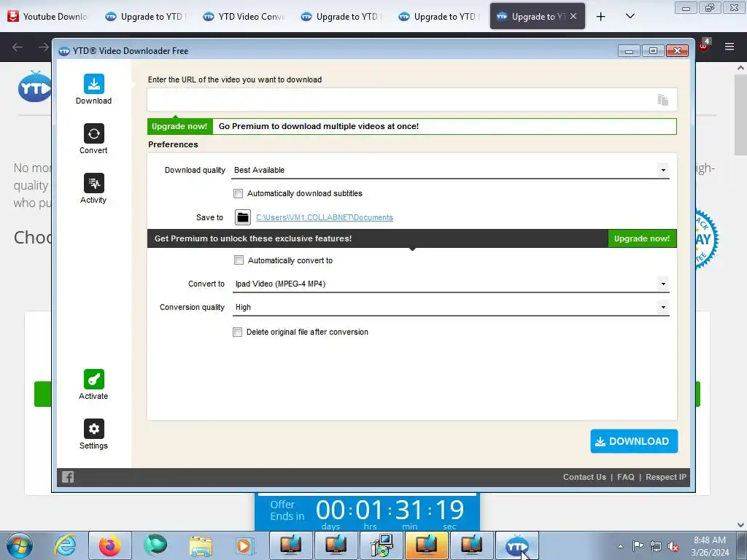Click the network icon in the system tray

point(656,546)
